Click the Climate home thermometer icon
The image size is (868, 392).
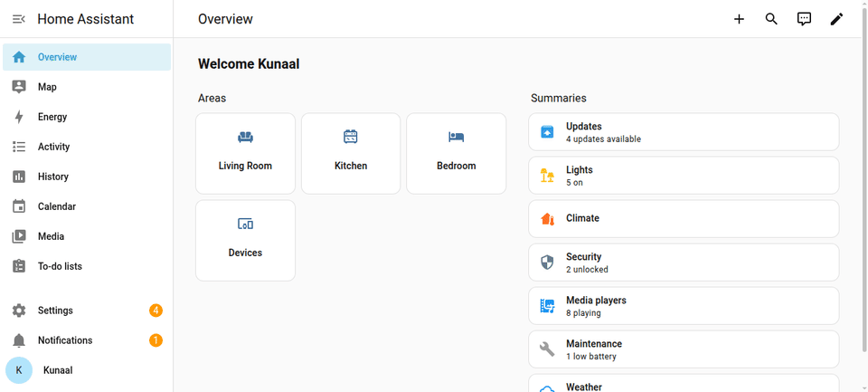tap(547, 219)
